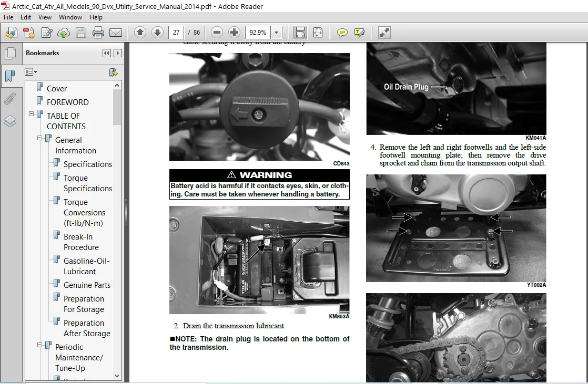Collapse the General Information bookmark node
This screenshot has height=384, width=588.
(x=40, y=138)
